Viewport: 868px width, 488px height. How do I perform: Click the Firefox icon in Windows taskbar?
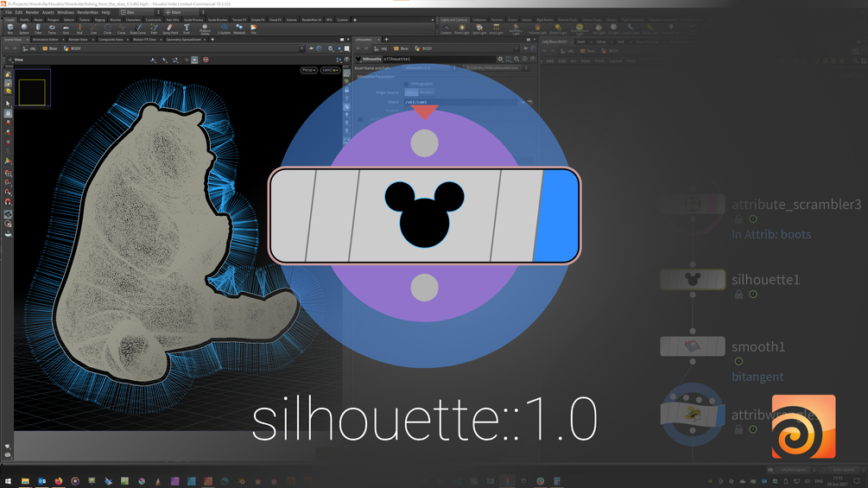(x=59, y=481)
